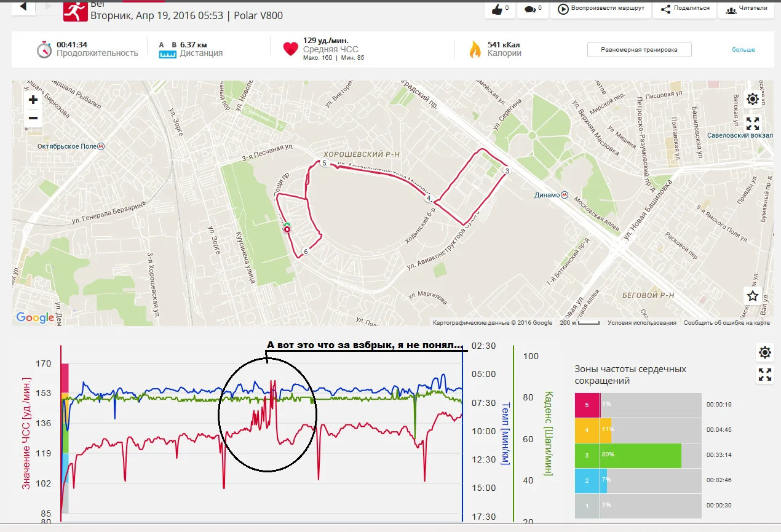Click 129 уд./мин. average heart rate

point(326,41)
